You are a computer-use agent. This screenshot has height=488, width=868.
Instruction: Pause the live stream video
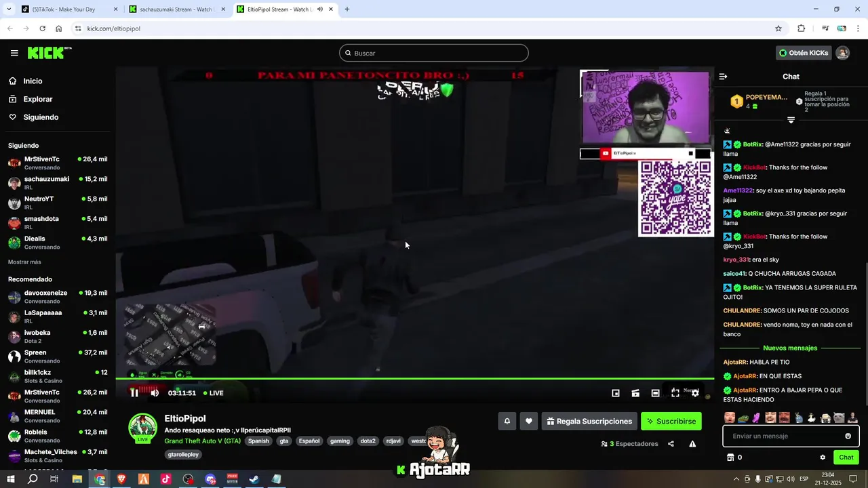[x=134, y=393]
